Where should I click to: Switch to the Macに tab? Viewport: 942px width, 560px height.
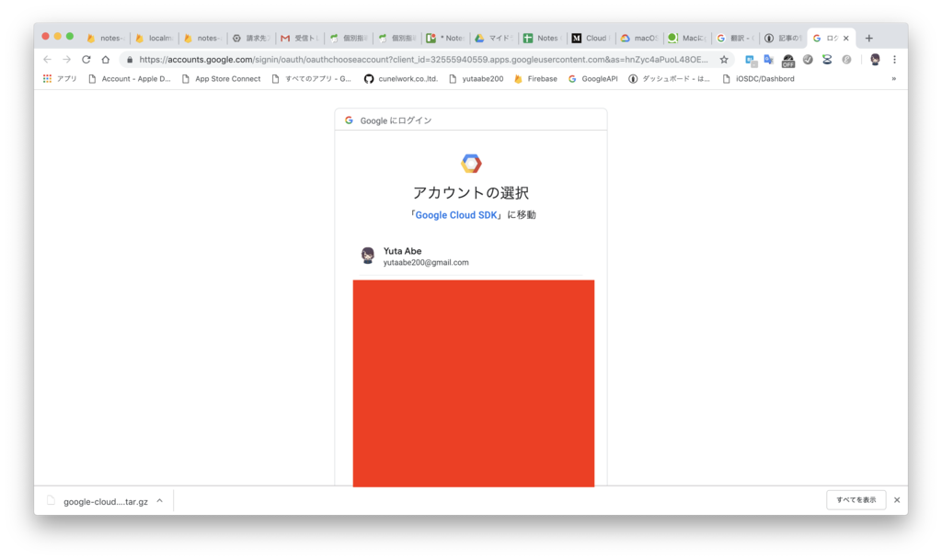pos(688,39)
